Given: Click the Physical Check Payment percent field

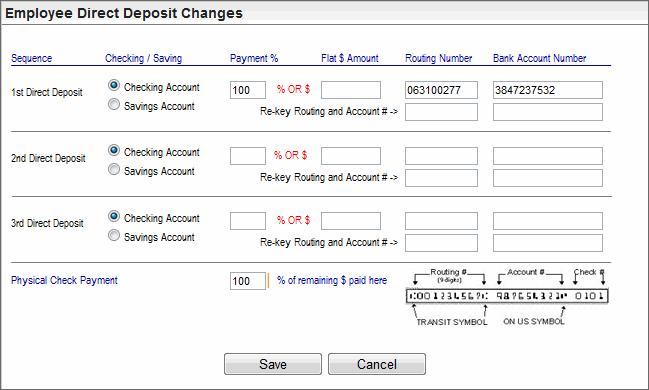Looking at the screenshot, I should pyautogui.click(x=248, y=281).
